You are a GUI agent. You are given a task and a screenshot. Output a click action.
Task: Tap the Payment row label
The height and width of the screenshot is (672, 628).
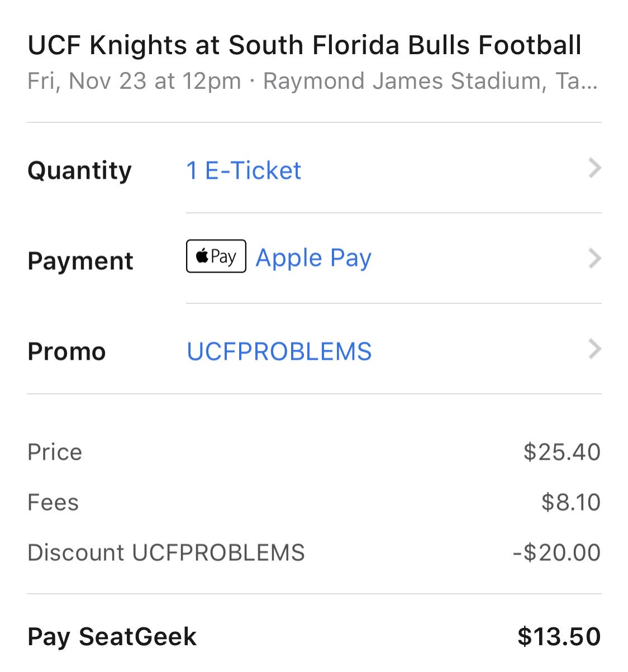pyautogui.click(x=80, y=261)
